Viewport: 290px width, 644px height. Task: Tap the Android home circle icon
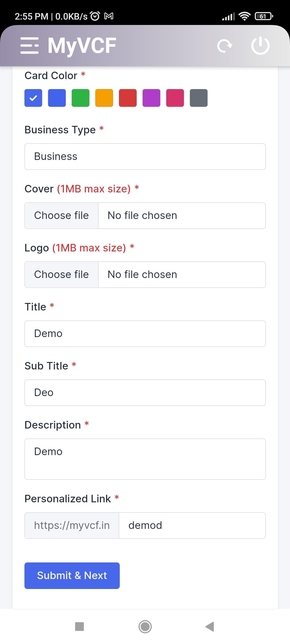point(145,627)
